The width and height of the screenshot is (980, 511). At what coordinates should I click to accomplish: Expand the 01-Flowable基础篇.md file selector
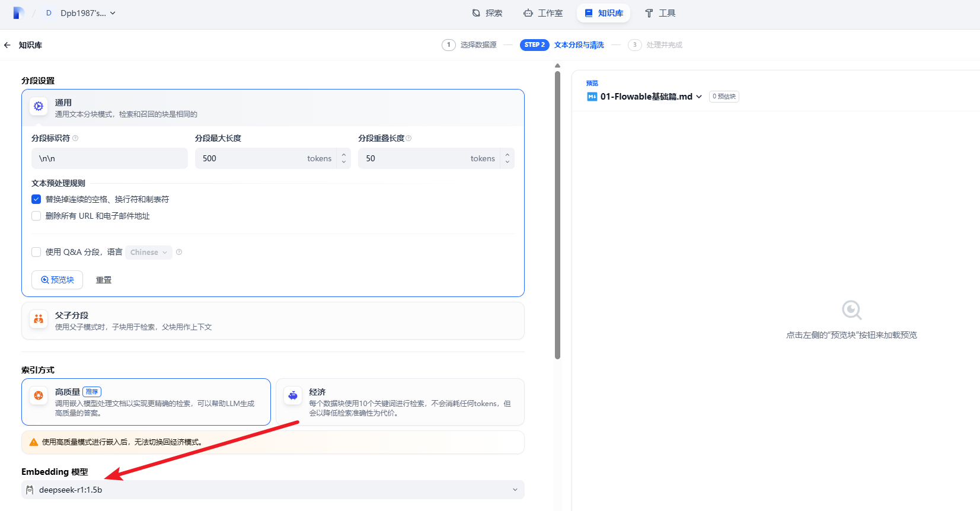pyautogui.click(x=650, y=97)
